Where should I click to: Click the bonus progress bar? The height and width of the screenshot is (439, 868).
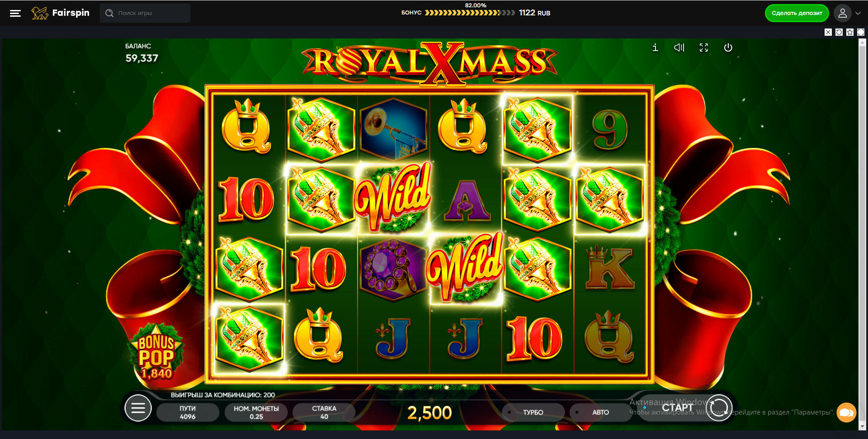[x=470, y=13]
